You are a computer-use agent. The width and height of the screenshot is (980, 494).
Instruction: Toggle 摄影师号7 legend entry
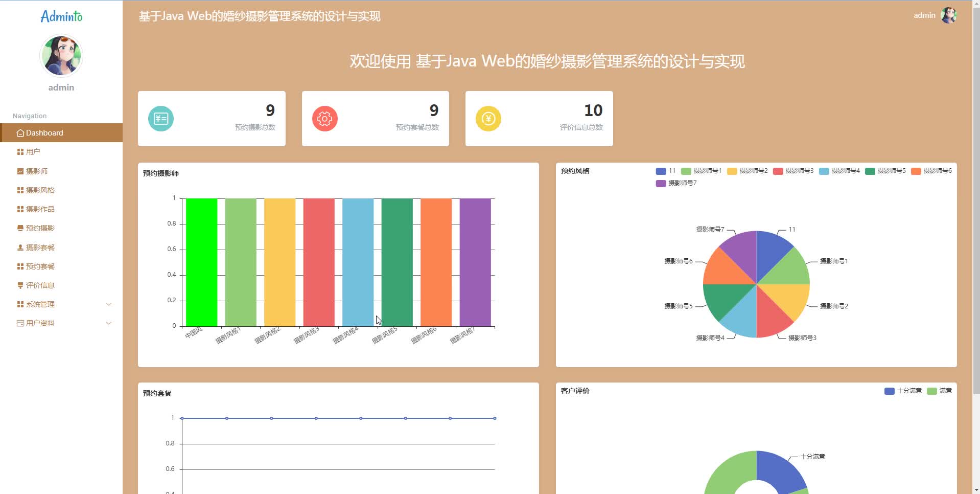(x=676, y=183)
